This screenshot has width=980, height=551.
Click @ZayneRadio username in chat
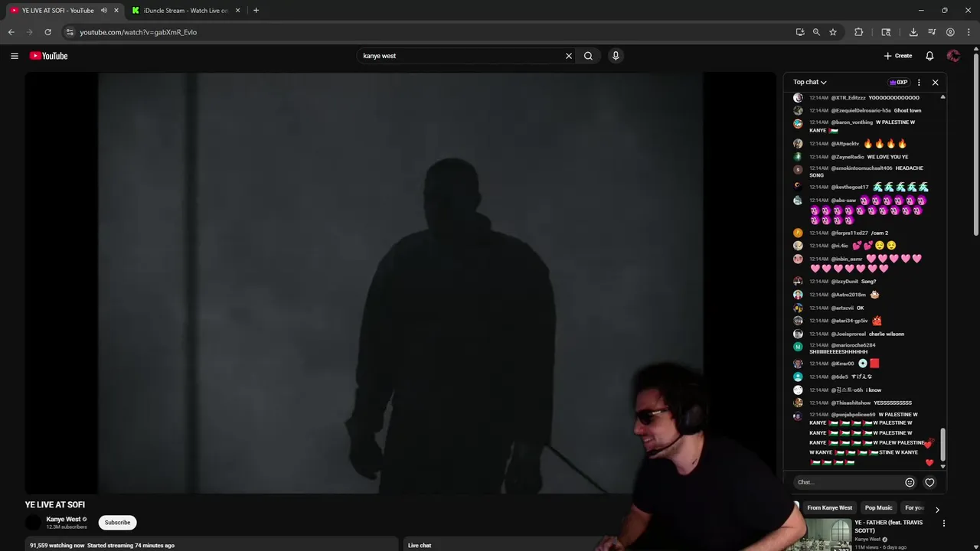848,157
